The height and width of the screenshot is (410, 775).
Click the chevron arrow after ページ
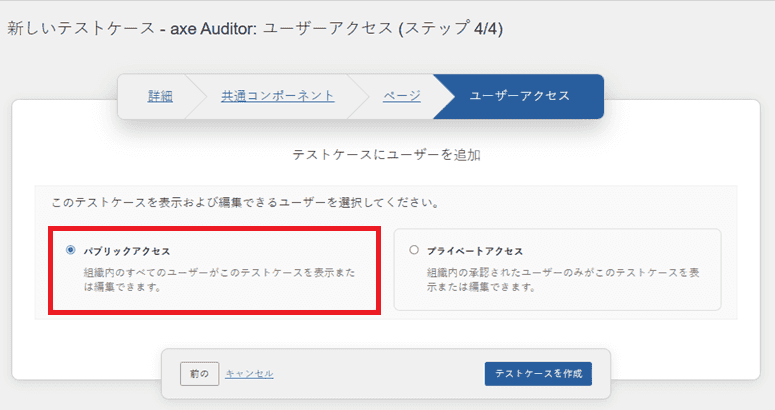click(438, 96)
